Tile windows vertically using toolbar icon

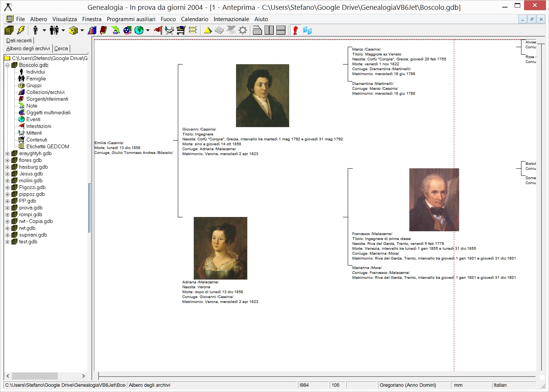pos(269,30)
